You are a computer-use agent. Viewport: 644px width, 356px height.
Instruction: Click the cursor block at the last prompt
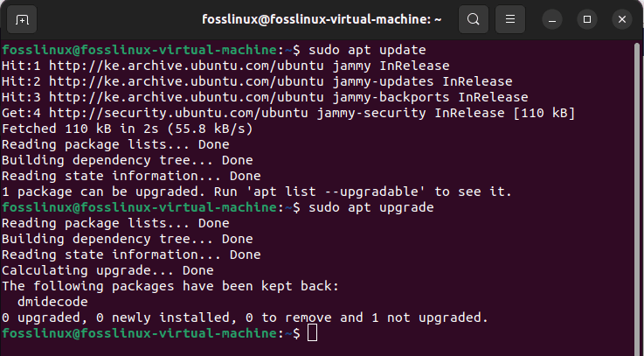click(x=313, y=333)
